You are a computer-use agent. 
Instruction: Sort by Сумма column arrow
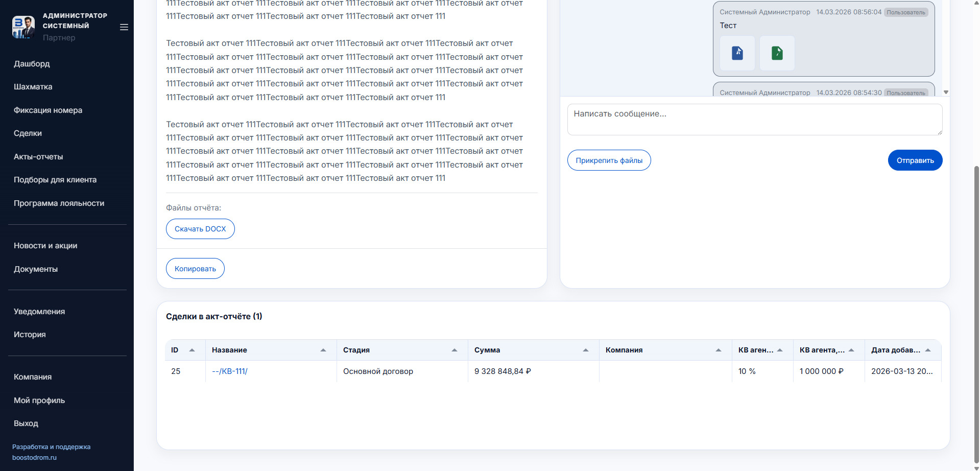585,350
